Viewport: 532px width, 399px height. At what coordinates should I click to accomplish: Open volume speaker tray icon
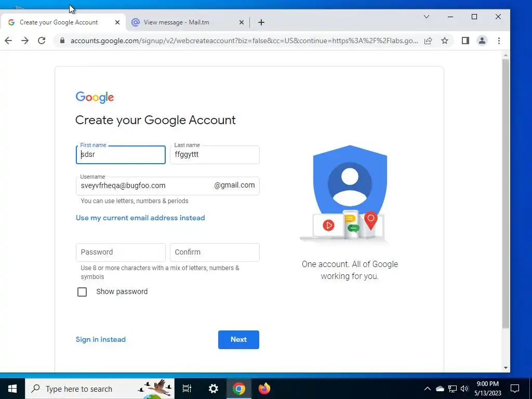(x=464, y=389)
